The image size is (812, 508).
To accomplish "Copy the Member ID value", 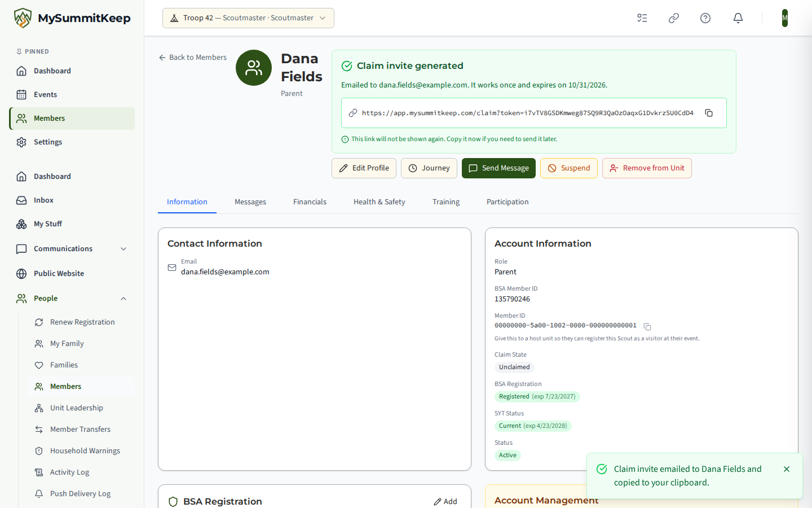I will 647,327.
